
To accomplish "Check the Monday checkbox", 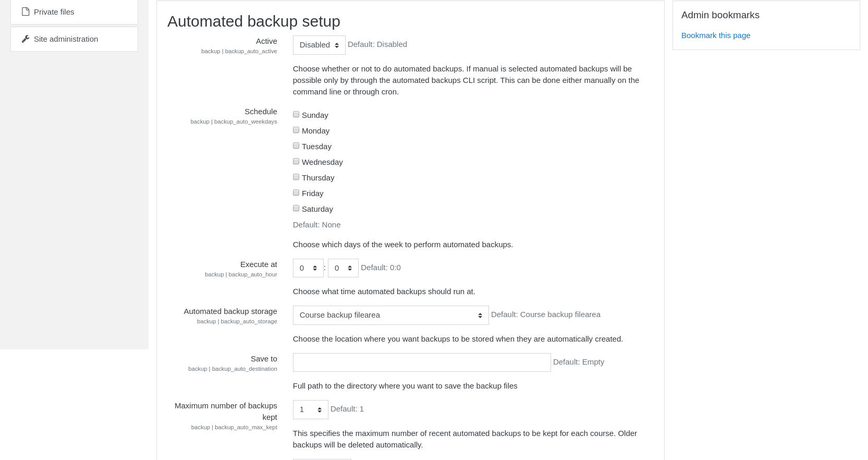I will (296, 129).
